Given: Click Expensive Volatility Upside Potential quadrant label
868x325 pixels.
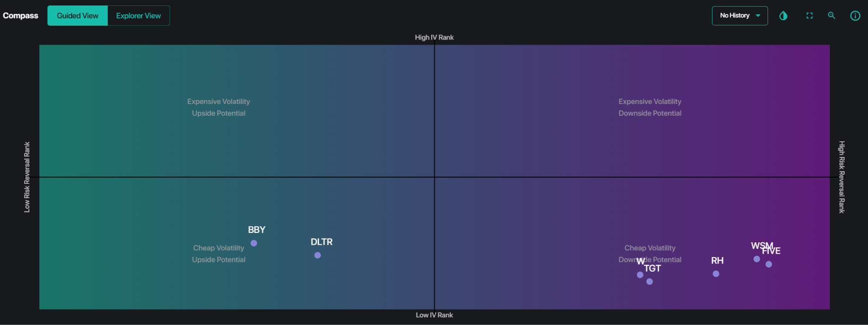Looking at the screenshot, I should click(x=219, y=107).
